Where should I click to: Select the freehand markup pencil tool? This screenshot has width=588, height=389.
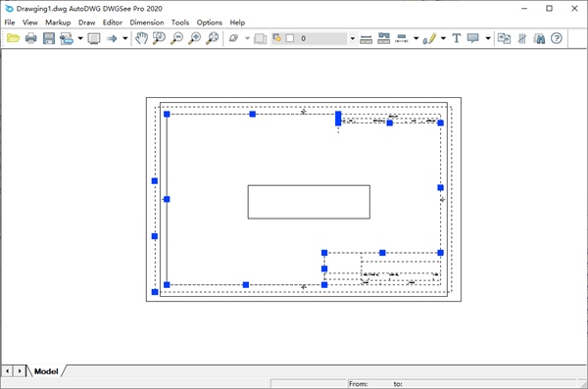429,38
